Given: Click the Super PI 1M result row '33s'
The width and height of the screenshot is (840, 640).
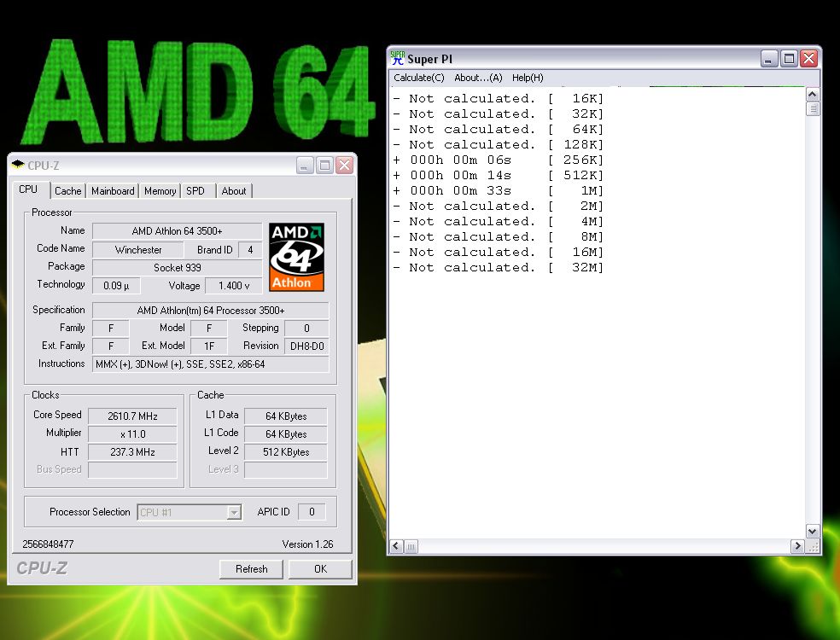Looking at the screenshot, I should click(499, 190).
